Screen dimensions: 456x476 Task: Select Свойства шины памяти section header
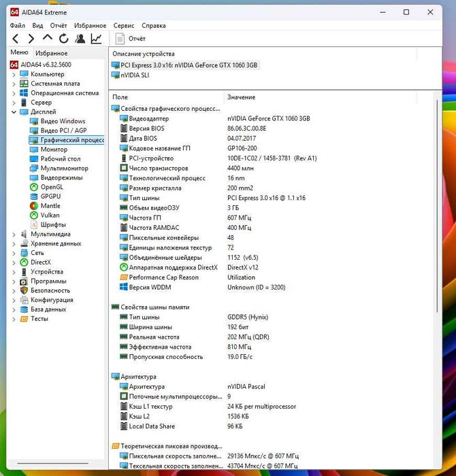click(x=150, y=307)
